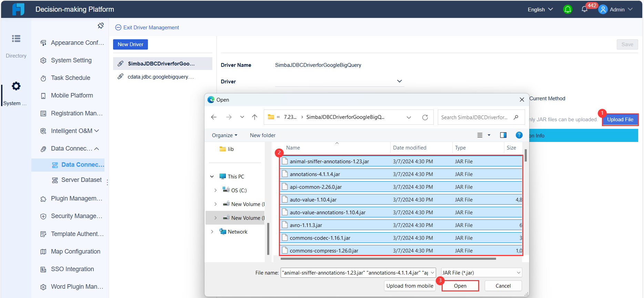Collapse Data Connection submenu

[97, 148]
